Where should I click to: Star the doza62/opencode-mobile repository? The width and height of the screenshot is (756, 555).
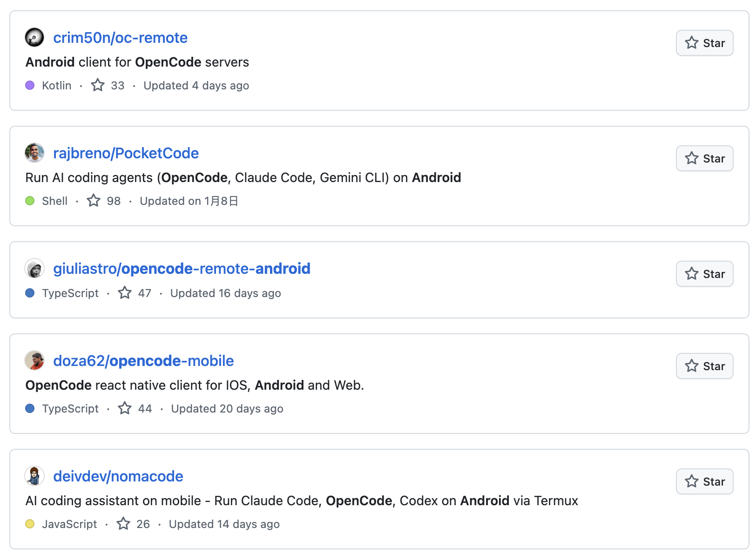pyautogui.click(x=704, y=366)
